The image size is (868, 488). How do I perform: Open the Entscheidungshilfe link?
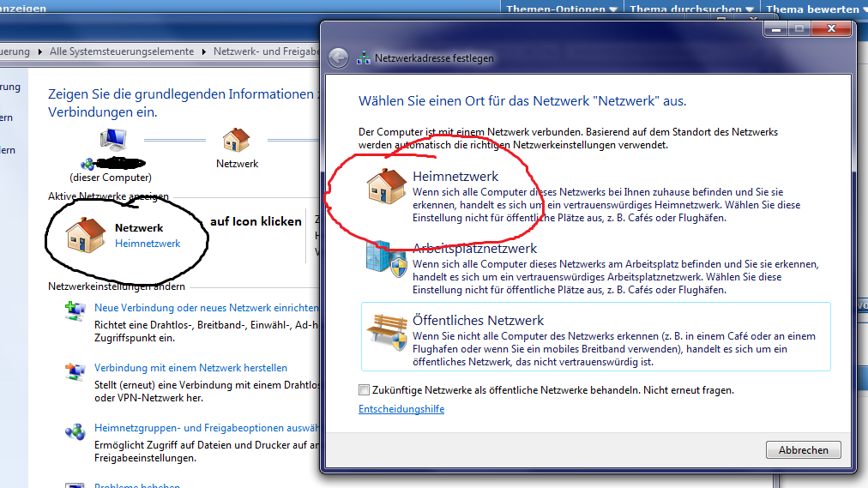pos(401,409)
